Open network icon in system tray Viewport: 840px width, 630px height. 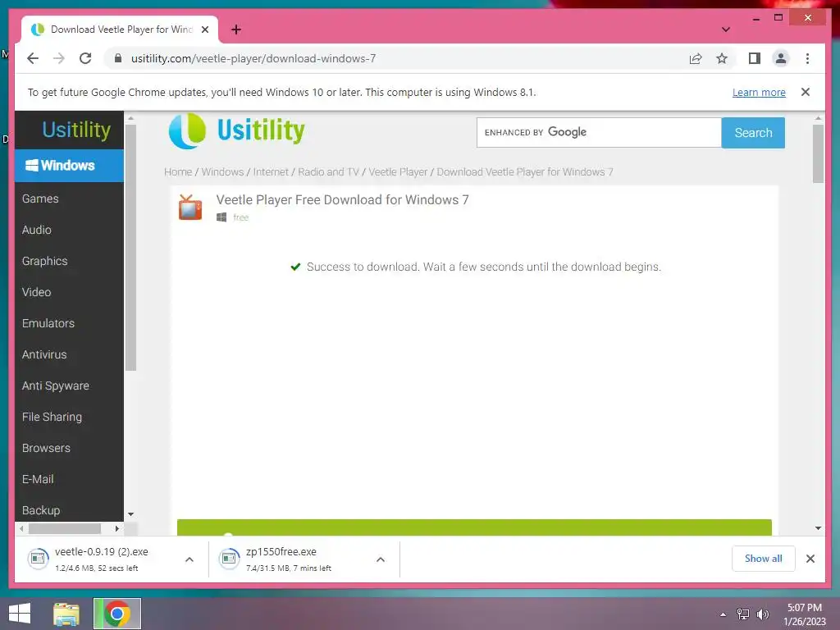(x=743, y=614)
